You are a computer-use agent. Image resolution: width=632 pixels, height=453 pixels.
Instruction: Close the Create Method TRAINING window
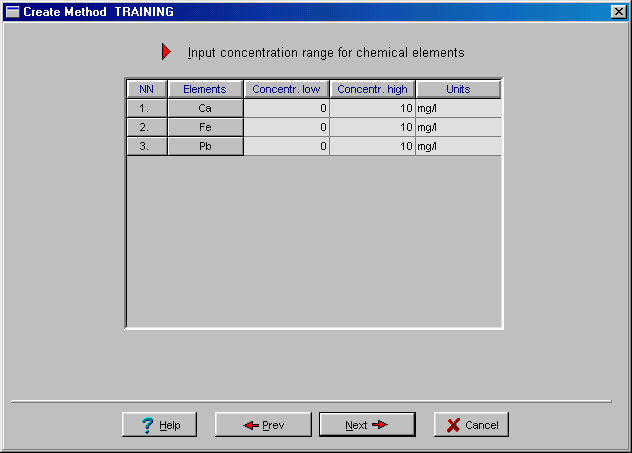pos(619,12)
